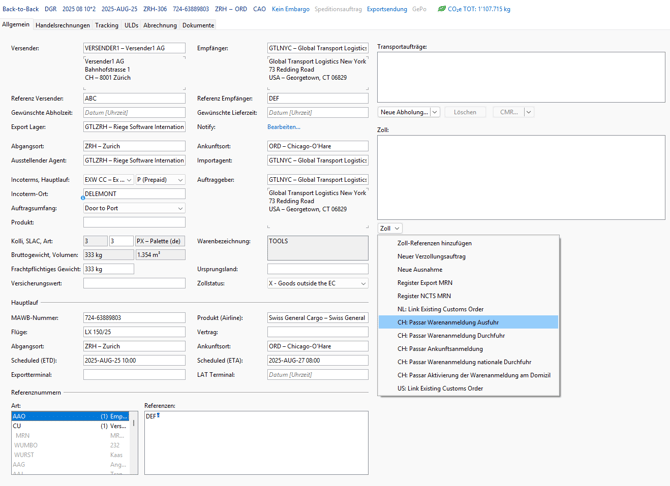This screenshot has height=486, width=670.
Task: Choose Register NCTS MRN
Action: tap(468, 296)
